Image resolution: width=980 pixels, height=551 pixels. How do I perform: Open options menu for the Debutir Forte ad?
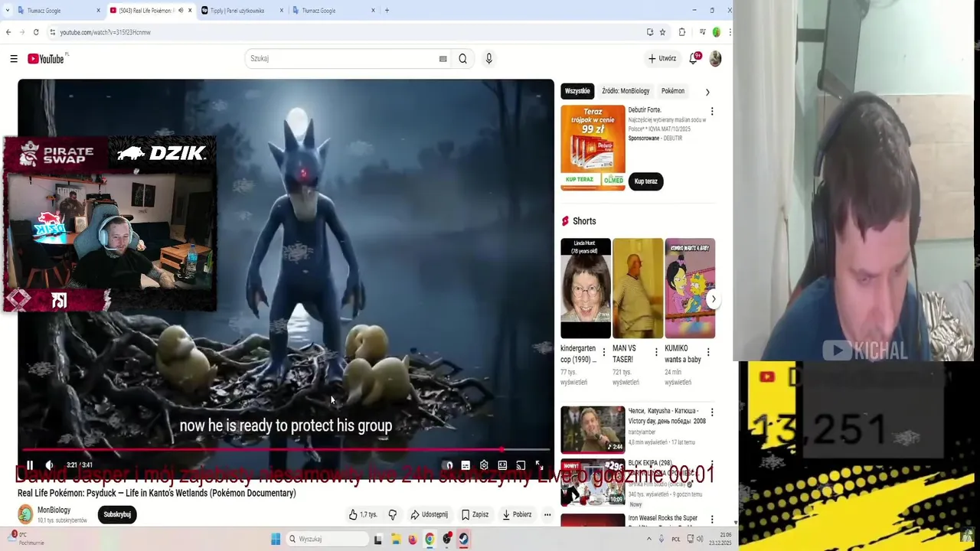(712, 112)
